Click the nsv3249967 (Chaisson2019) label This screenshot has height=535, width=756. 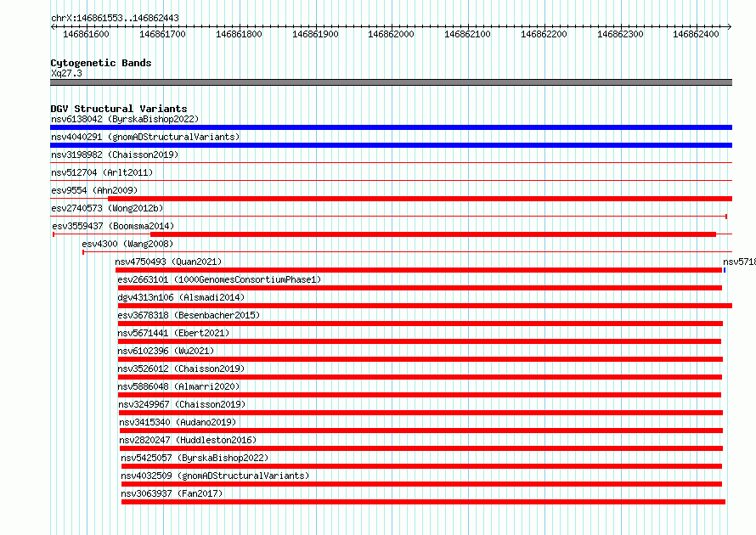coord(183,404)
